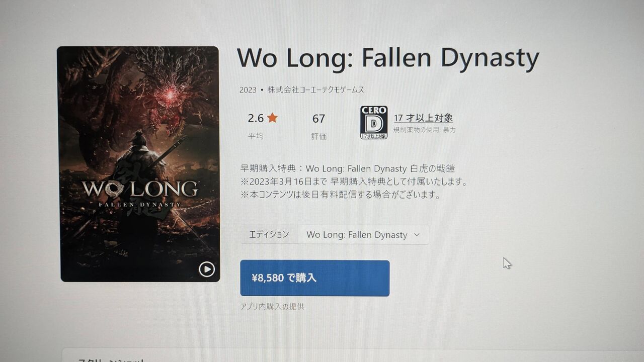644x362 pixels.
Task: Select the Wo Long: Fallen Dynasty edition box
Action: coord(363,235)
